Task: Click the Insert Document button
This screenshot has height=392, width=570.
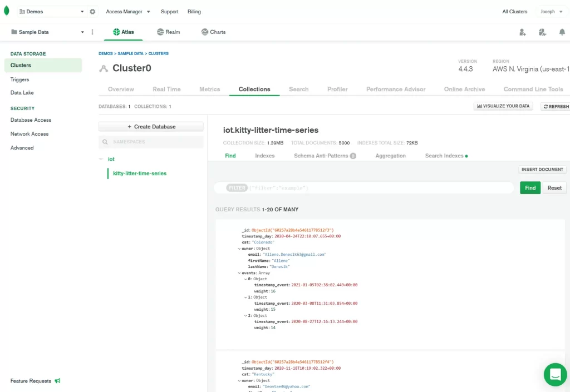Action: click(542, 169)
